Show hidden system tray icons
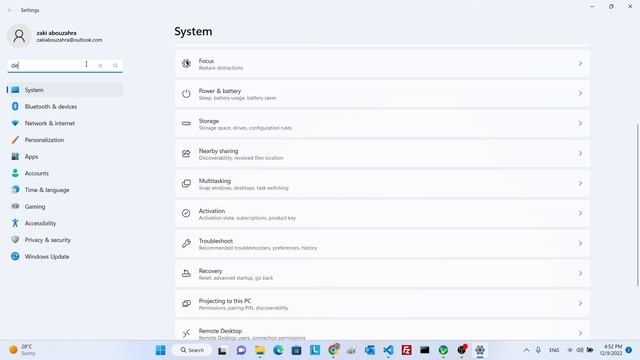 point(527,350)
